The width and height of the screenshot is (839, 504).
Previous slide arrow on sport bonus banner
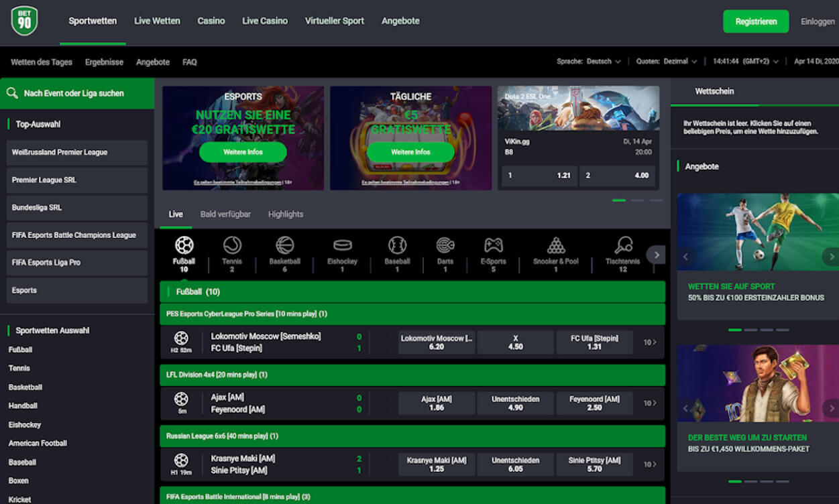685,257
